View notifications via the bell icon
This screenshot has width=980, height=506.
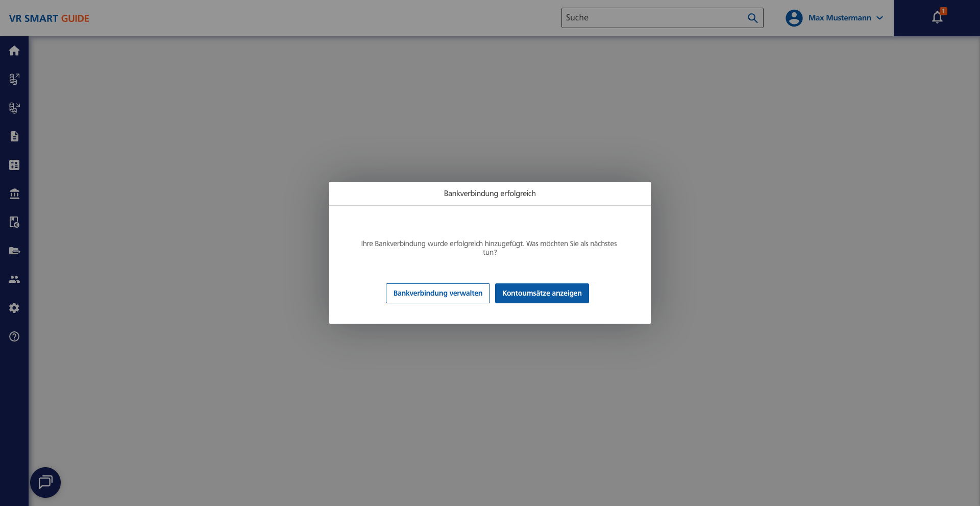coord(937,18)
